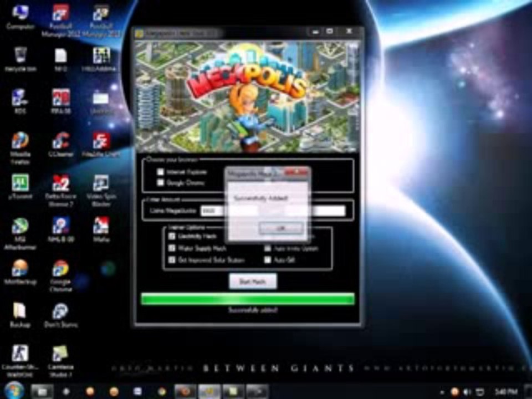Open the Recycle Bin desktop icon
The width and height of the screenshot is (532, 399).
[x=21, y=59]
